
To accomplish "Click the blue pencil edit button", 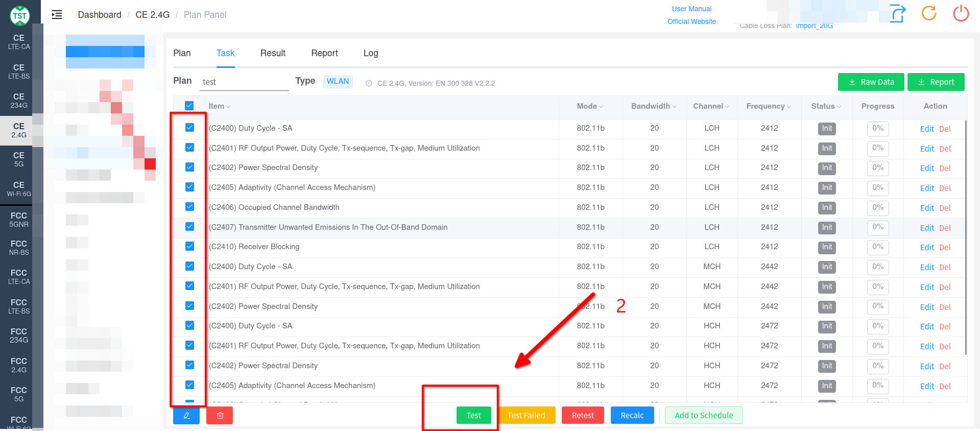I will pos(186,415).
